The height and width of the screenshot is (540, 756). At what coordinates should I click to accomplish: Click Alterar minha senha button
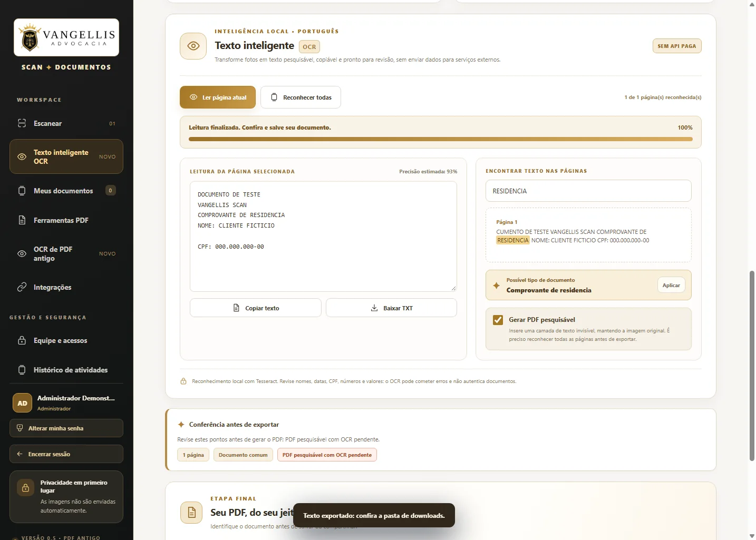click(66, 428)
